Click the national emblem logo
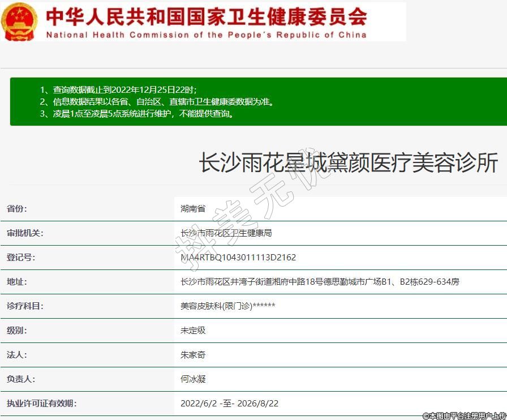The width and height of the screenshot is (507, 420). [19, 22]
